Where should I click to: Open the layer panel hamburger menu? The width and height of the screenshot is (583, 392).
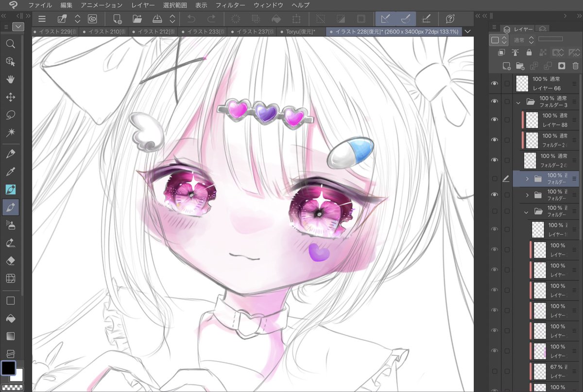tap(494, 27)
